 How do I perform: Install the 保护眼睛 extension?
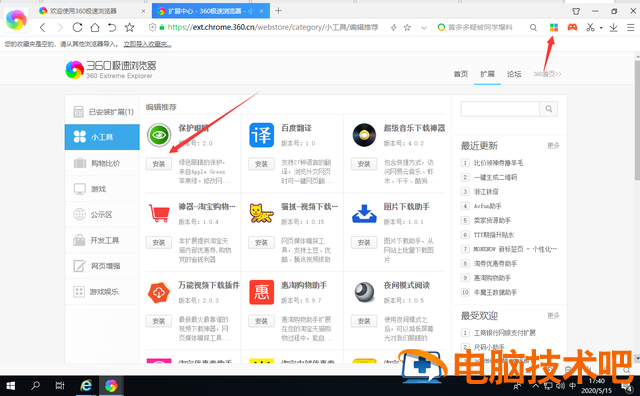[x=159, y=164]
